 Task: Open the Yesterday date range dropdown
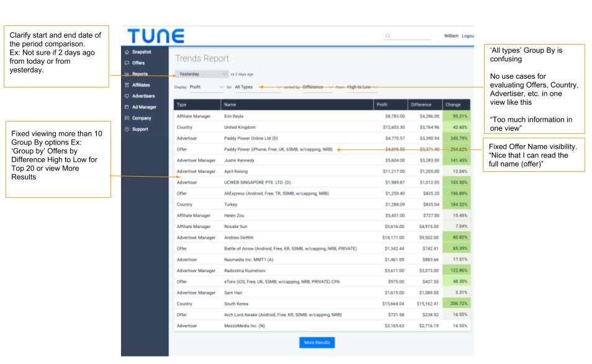202,74
